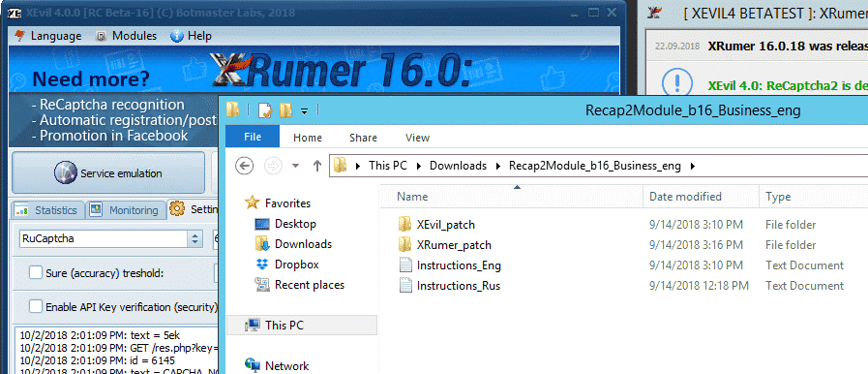The width and height of the screenshot is (868, 374).
Task: Open recent locations dropdown arrow
Action: pyautogui.click(x=295, y=166)
